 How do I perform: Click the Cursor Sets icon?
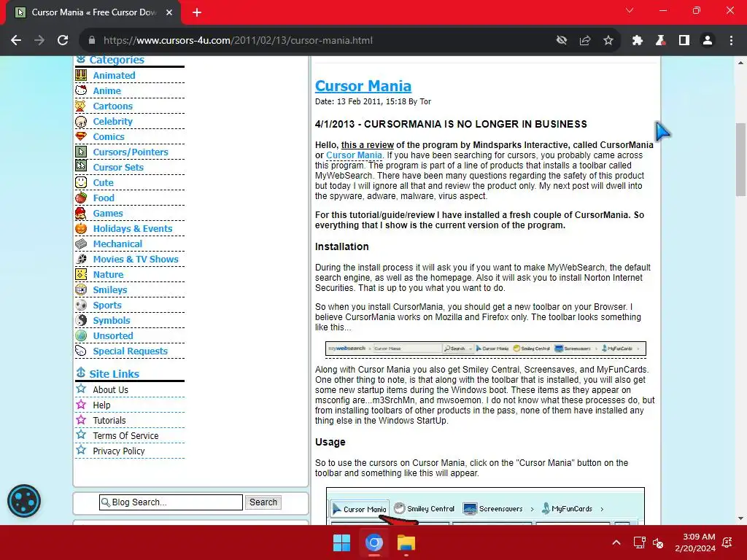pos(81,167)
